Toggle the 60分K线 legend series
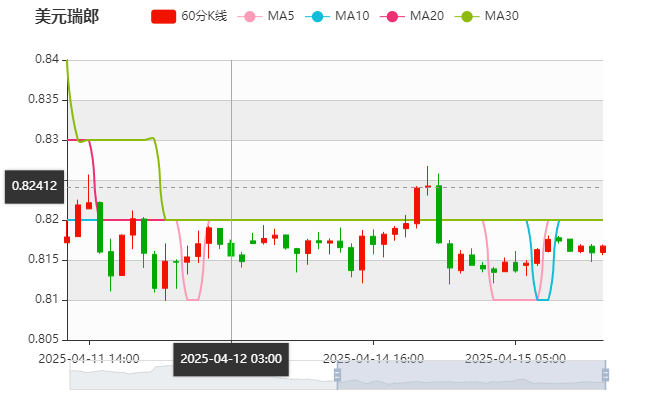 coord(189,16)
